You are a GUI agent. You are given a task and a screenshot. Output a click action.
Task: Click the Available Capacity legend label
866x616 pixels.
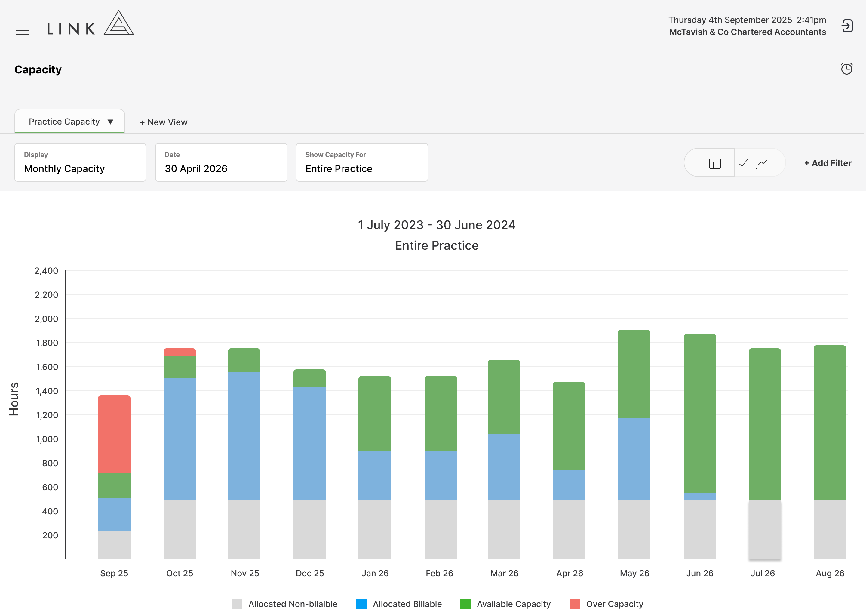coord(513,604)
